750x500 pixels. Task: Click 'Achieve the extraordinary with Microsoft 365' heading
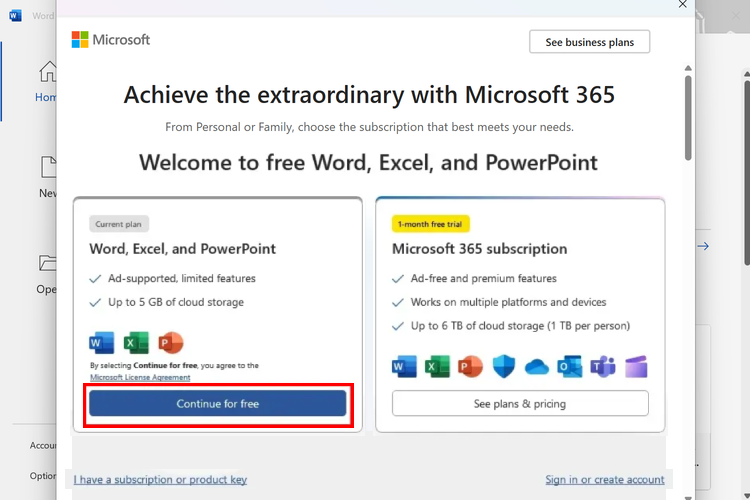click(369, 95)
